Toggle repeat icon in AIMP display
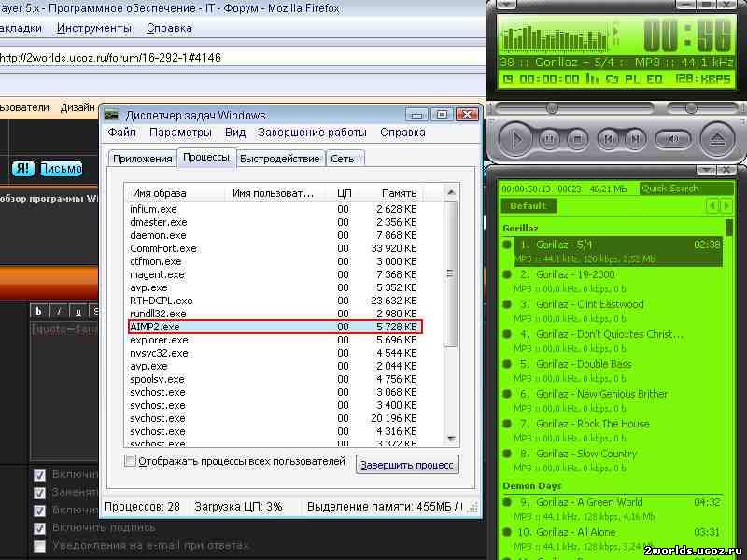Viewport: 747px width, 560px height. pos(612,79)
